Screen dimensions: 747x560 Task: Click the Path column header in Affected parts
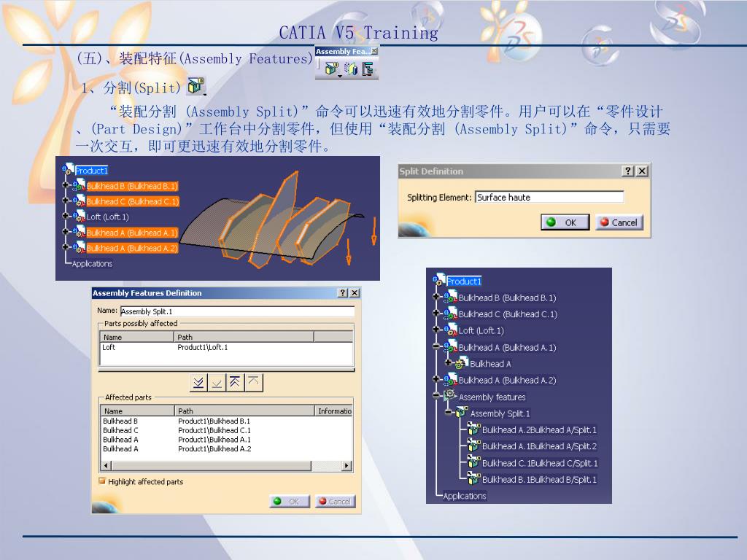(245, 411)
